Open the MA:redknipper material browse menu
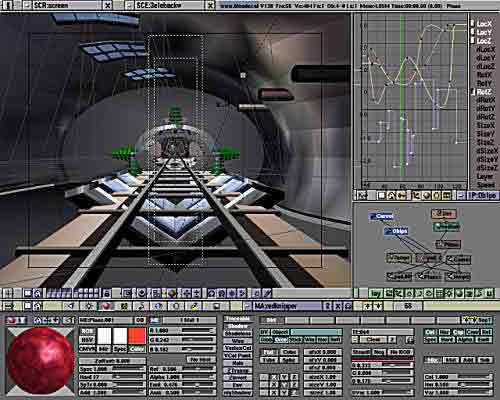Screen dimensions: 500x400 click(x=247, y=306)
